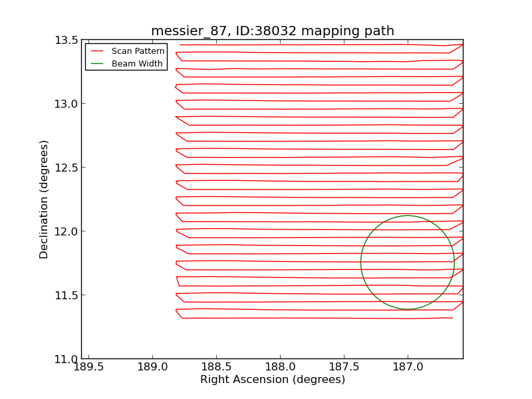Click the y-axis tick label 12.5
The image size is (532, 399).
click(x=66, y=168)
